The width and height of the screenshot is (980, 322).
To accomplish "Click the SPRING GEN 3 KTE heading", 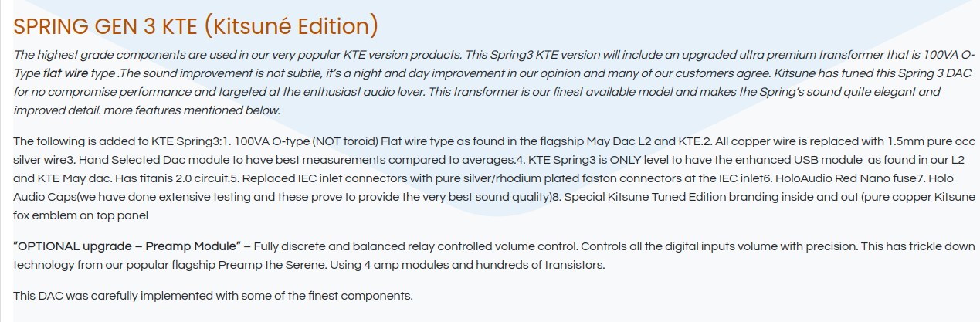I will (x=195, y=26).
